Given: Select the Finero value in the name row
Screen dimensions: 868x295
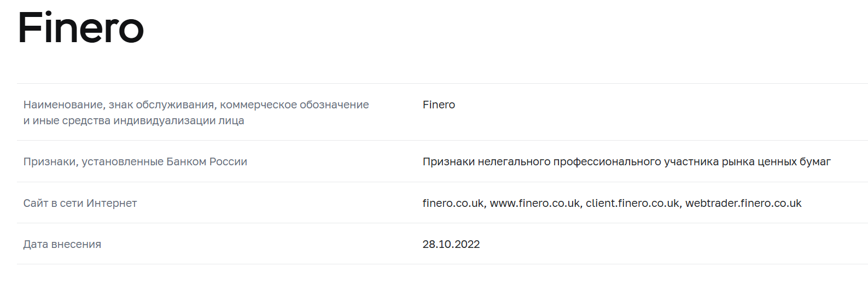Looking at the screenshot, I should click(x=439, y=105).
